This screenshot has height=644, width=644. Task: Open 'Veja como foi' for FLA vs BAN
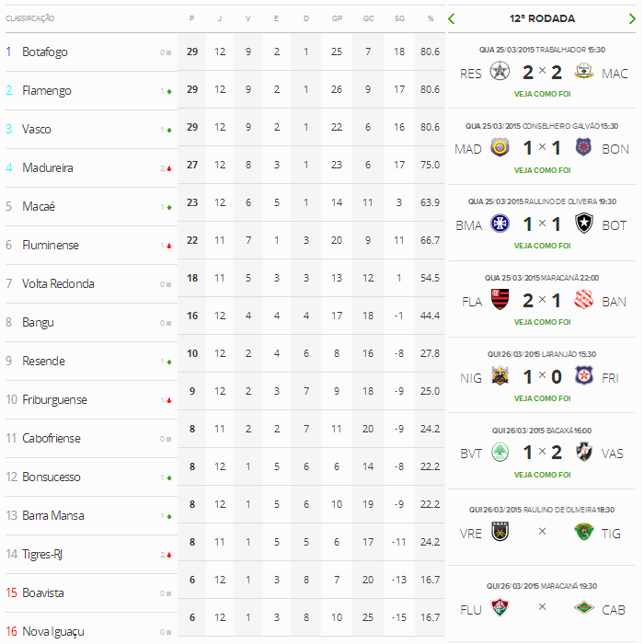pyautogui.click(x=542, y=323)
